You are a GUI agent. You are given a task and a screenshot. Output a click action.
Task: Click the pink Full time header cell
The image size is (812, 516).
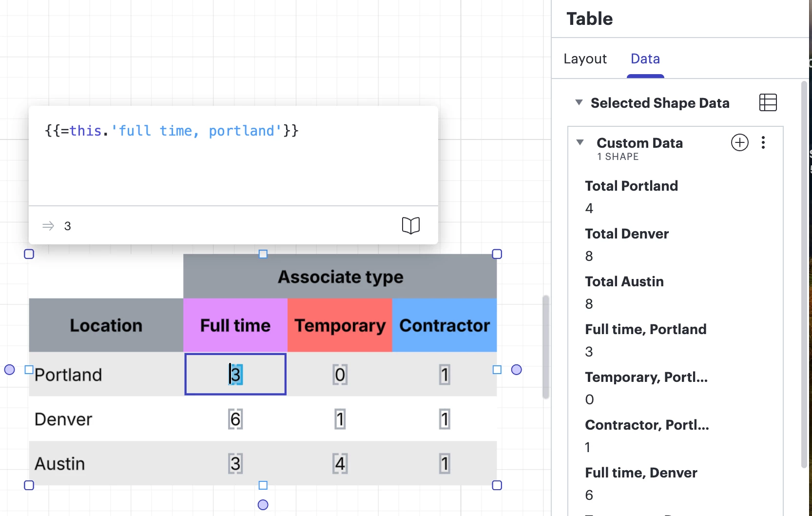click(x=235, y=325)
